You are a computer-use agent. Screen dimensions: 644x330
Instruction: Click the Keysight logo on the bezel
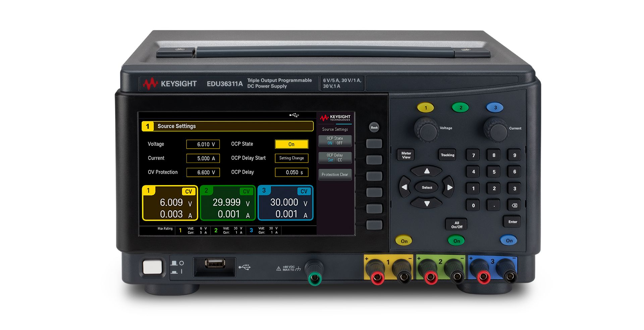[170, 84]
